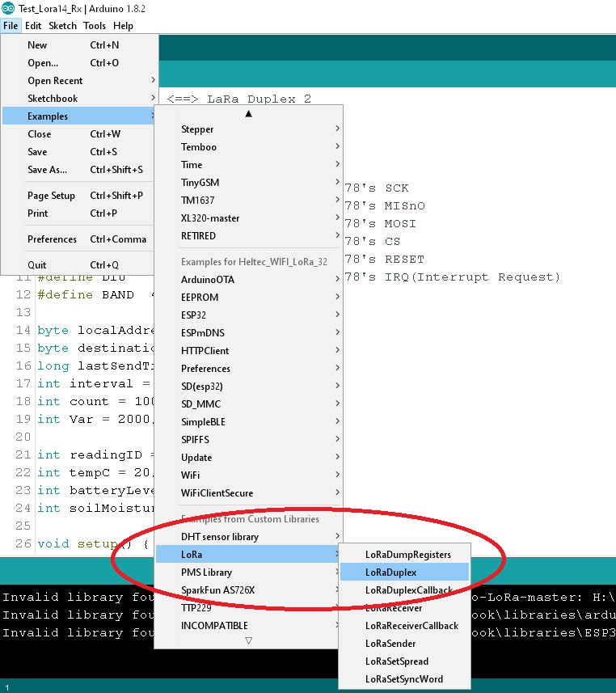This screenshot has width=616, height=693.
Task: Choose Quit in File menu
Action: tap(79, 264)
